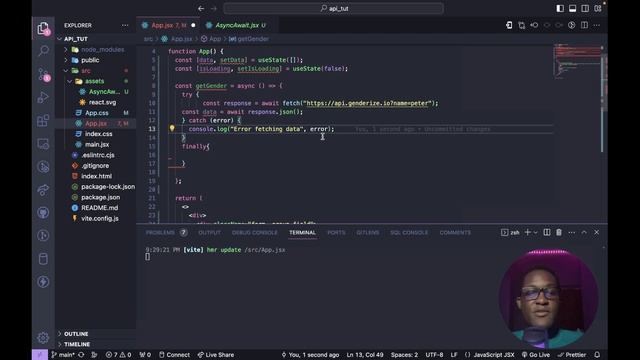Click Connect in the status bar
The image size is (640, 360).
[174, 355]
